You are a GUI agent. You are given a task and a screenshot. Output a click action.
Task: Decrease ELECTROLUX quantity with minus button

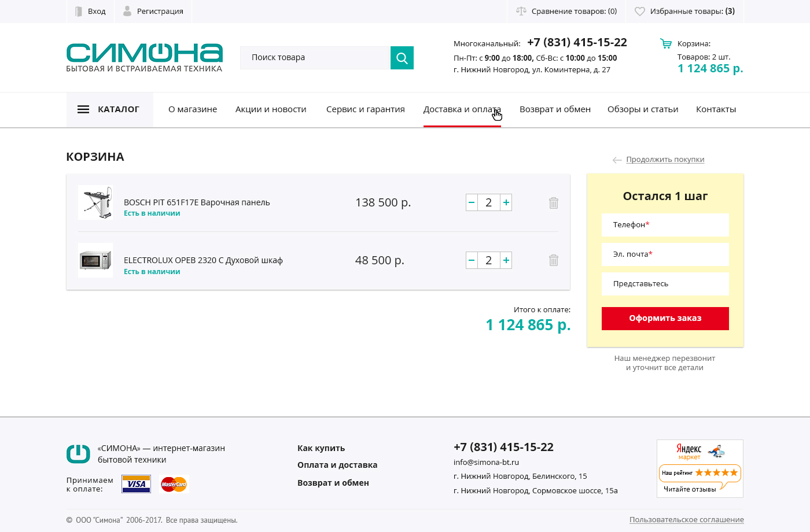click(x=472, y=260)
